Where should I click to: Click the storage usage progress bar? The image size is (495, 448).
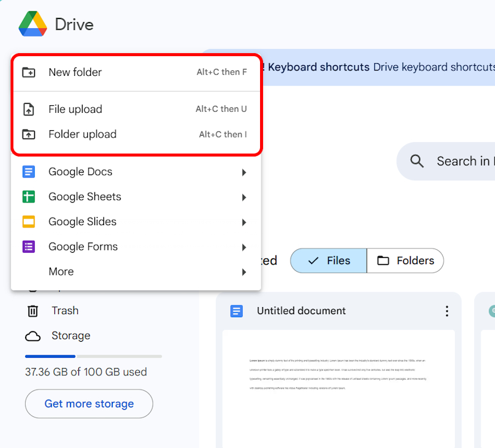click(93, 356)
